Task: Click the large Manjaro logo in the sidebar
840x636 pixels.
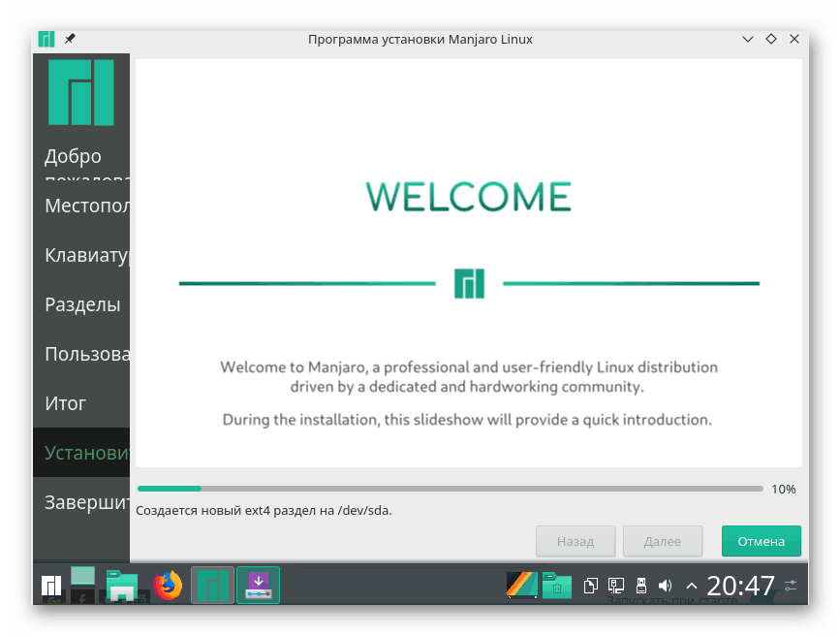Action: tap(81, 92)
